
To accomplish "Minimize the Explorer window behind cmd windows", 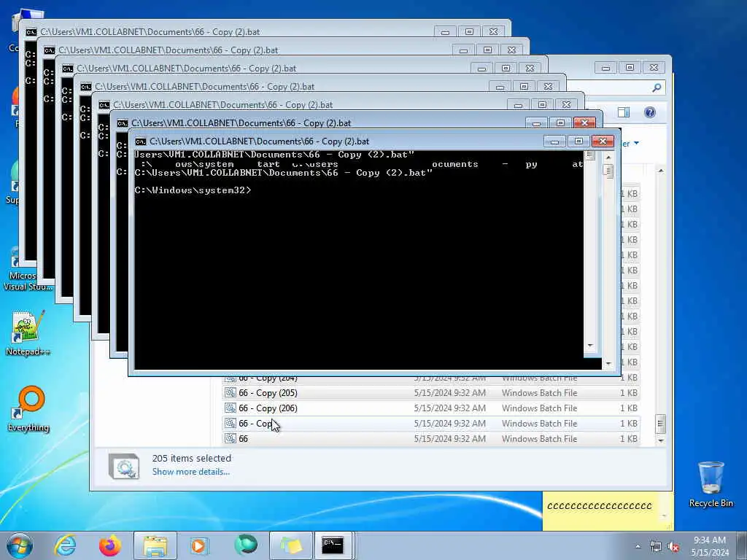I will click(606, 68).
